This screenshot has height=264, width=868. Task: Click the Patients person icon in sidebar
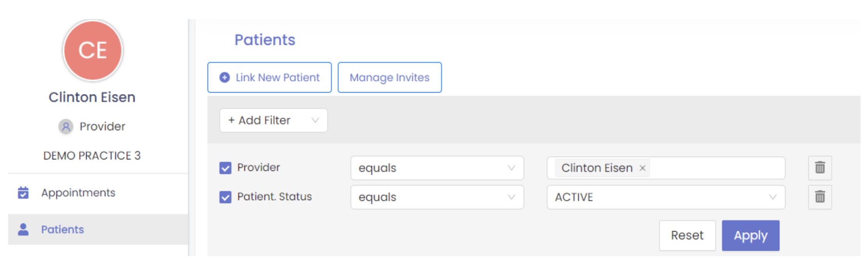click(23, 229)
